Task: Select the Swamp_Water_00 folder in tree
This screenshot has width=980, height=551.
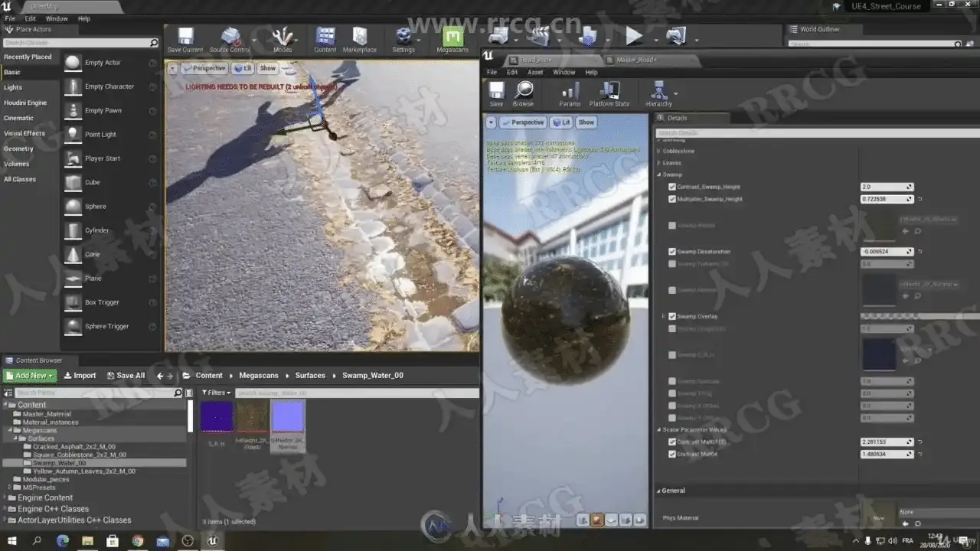Action: coord(59,463)
